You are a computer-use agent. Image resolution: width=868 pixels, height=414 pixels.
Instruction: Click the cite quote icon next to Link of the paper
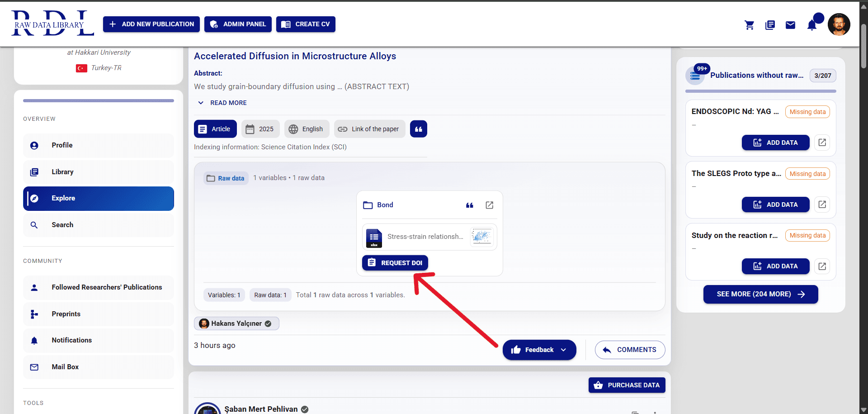pos(418,129)
